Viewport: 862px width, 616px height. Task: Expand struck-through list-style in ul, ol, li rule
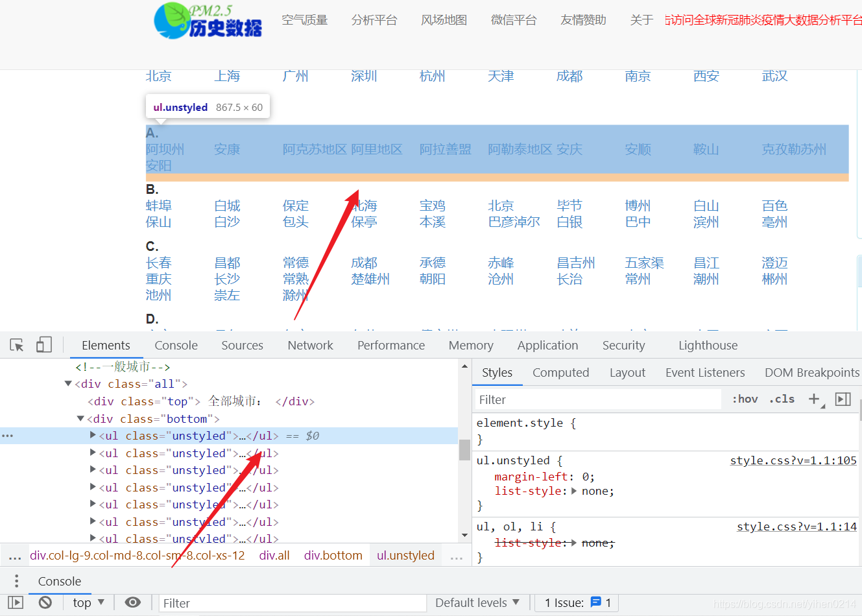tap(574, 543)
